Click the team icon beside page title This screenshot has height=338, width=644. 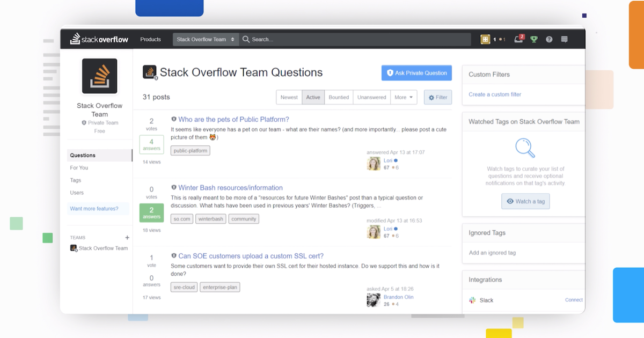pos(150,72)
